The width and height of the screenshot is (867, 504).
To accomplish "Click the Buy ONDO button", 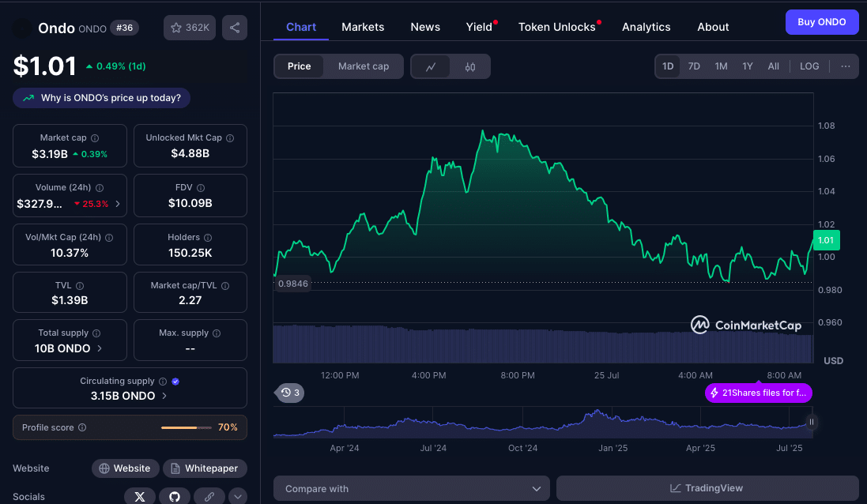I will (822, 22).
